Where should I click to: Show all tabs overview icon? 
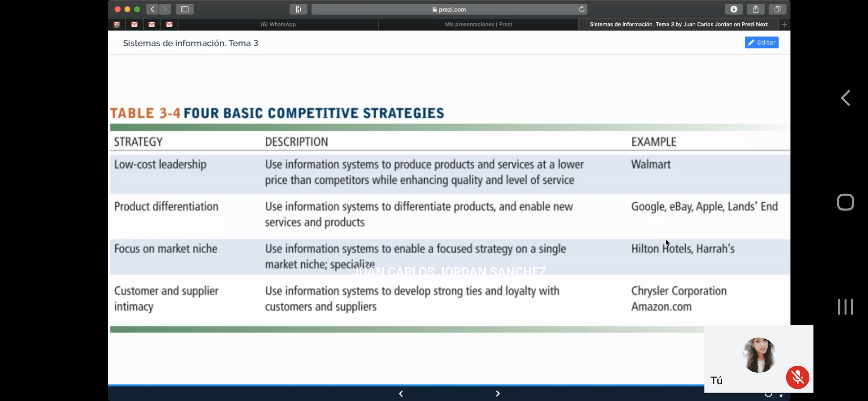point(777,9)
